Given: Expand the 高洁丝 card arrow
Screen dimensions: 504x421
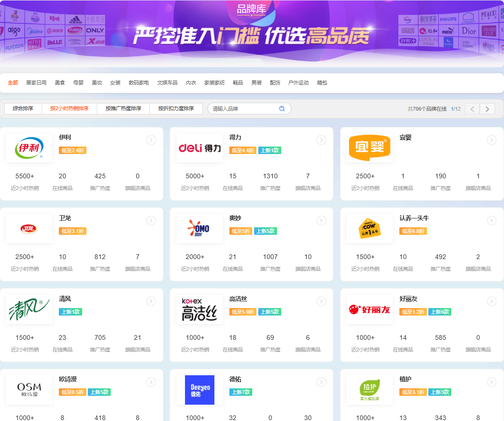Looking at the screenshot, I should click(321, 301).
